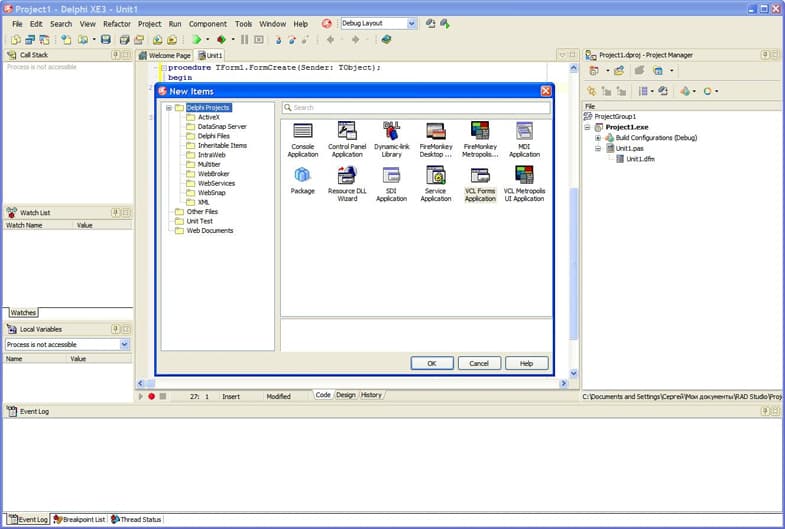Choose the Dynamic-link Library item
The image size is (785, 529).
391,140
